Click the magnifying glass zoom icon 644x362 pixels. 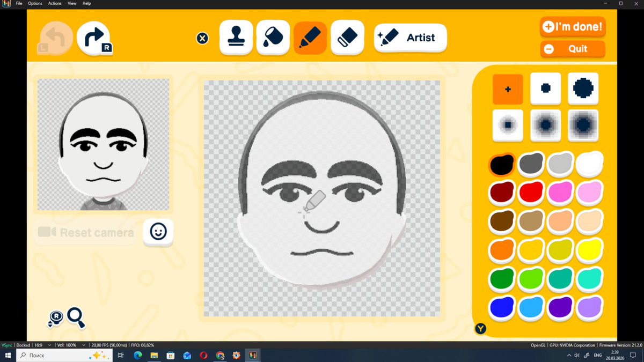pyautogui.click(x=76, y=317)
